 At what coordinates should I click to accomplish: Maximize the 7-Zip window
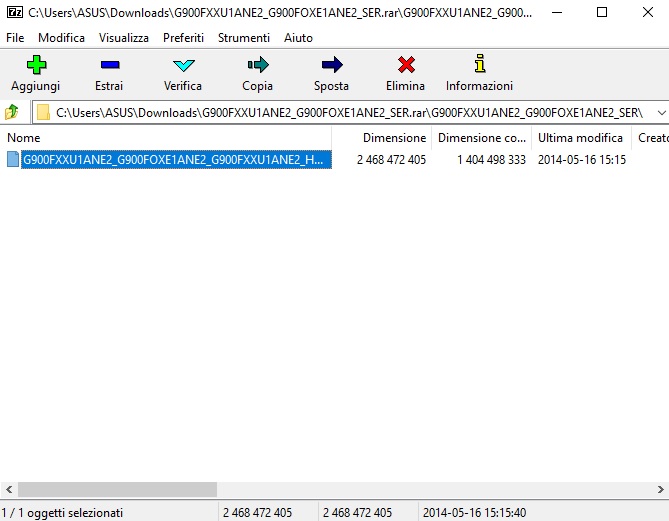602,12
